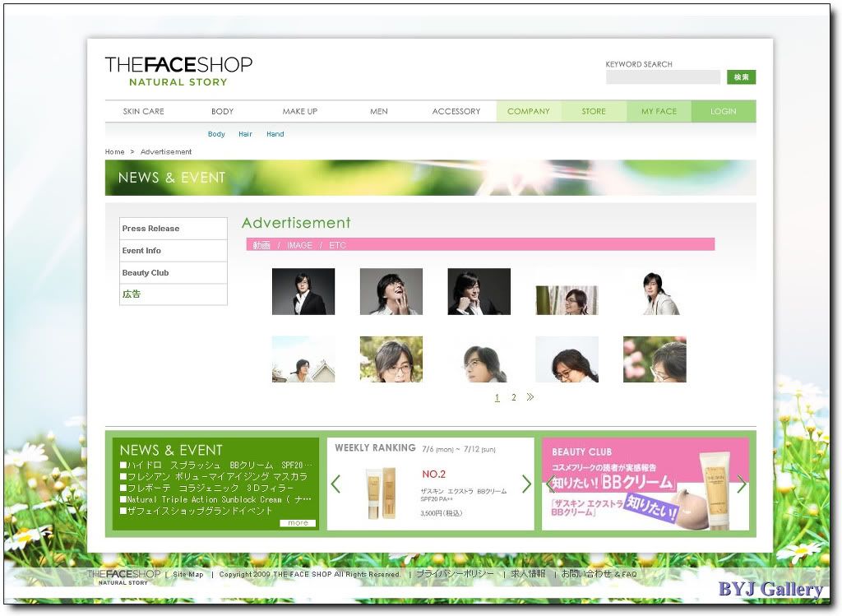Open the 知りたい! BBクリーム Beauty Club banner
This screenshot has width=842, height=616.
(x=645, y=484)
